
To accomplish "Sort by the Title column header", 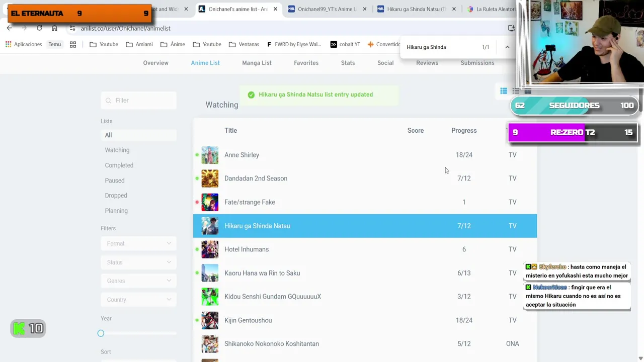I will [x=230, y=131].
